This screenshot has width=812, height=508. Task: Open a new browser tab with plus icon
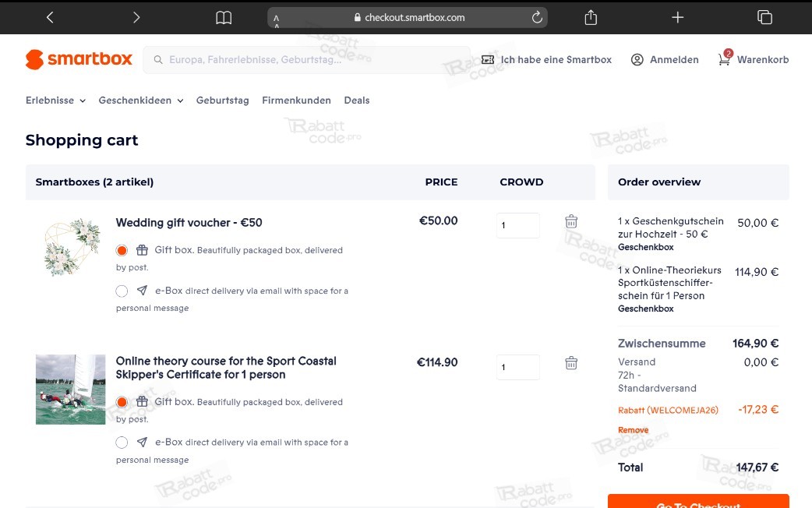pyautogui.click(x=677, y=18)
